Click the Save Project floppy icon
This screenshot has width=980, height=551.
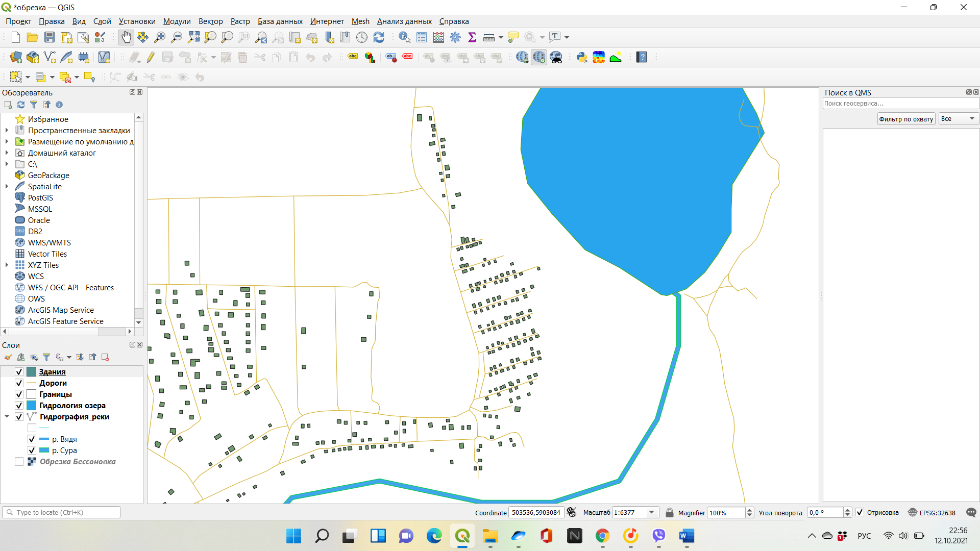point(50,37)
